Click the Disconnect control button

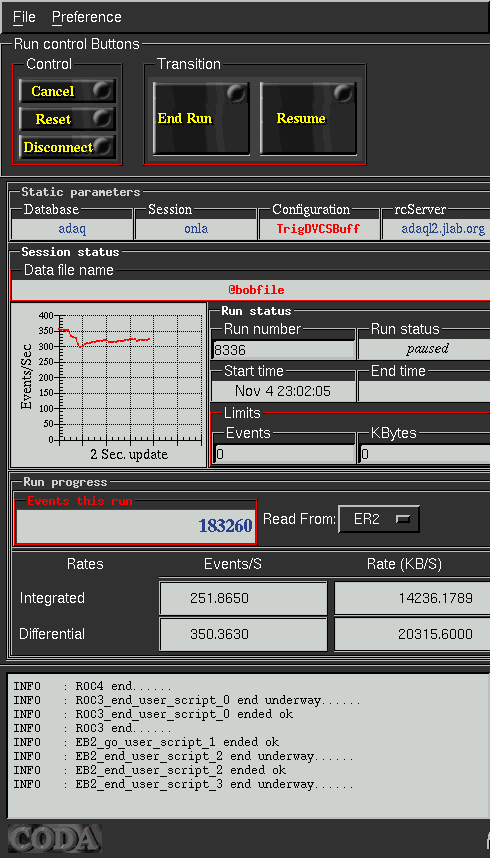[67, 147]
